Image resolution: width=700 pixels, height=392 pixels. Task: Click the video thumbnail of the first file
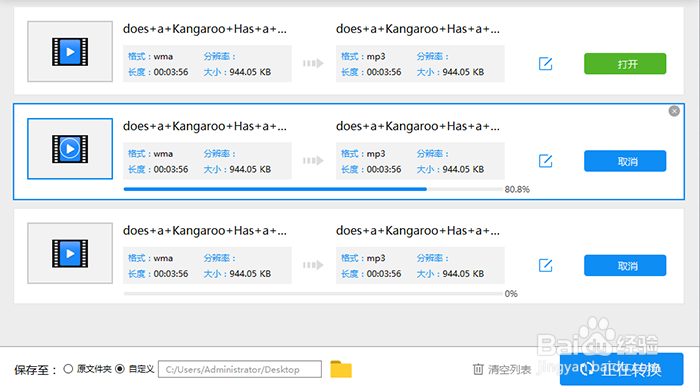coord(70,51)
